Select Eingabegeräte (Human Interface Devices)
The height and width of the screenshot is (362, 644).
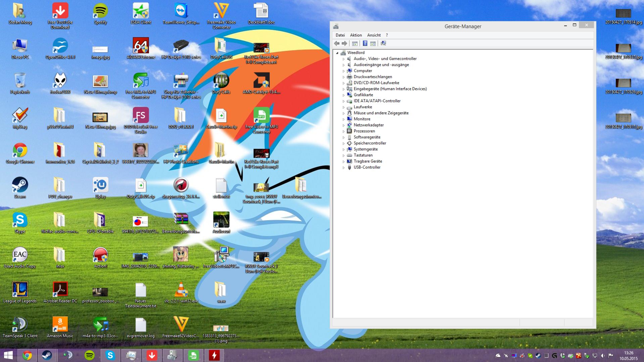click(390, 89)
